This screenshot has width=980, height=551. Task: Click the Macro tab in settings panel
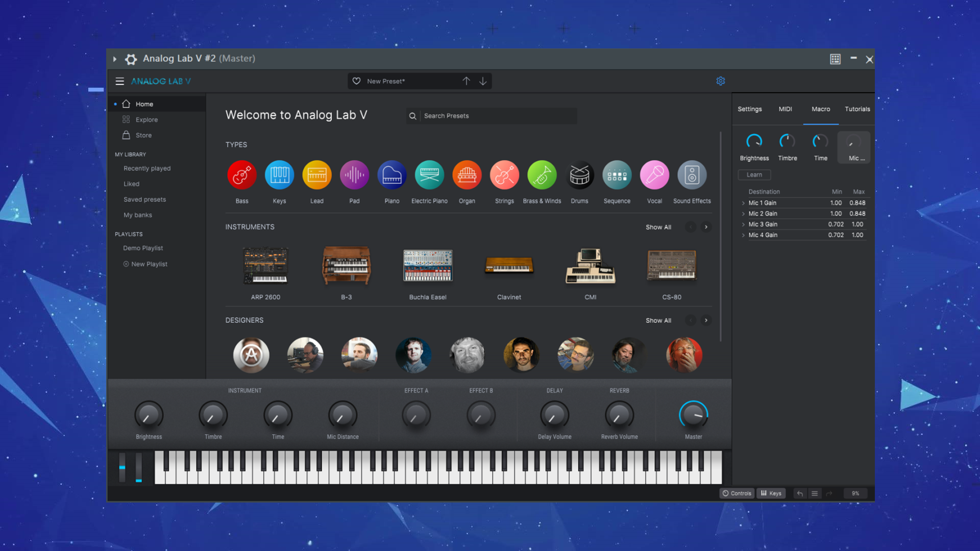point(820,109)
